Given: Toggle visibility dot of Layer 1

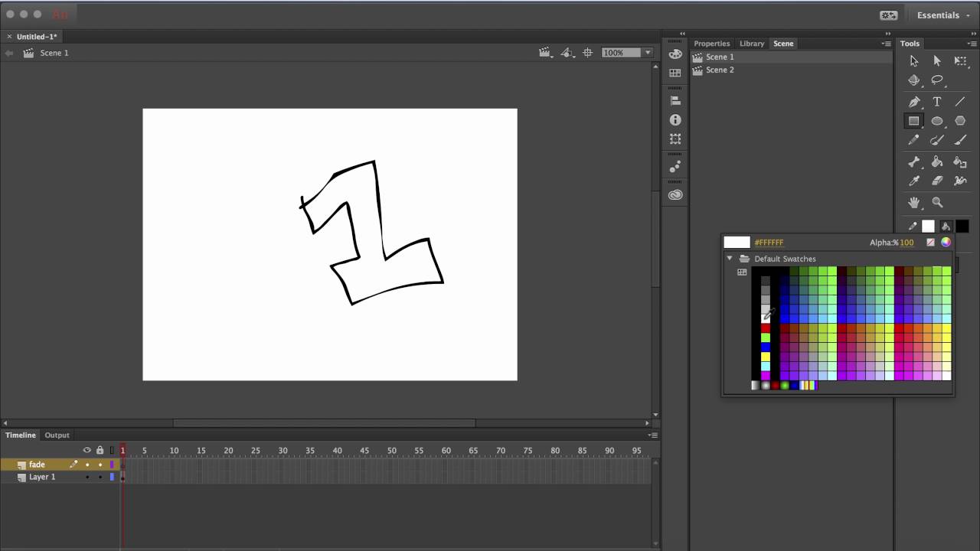Looking at the screenshot, I should click(x=87, y=477).
